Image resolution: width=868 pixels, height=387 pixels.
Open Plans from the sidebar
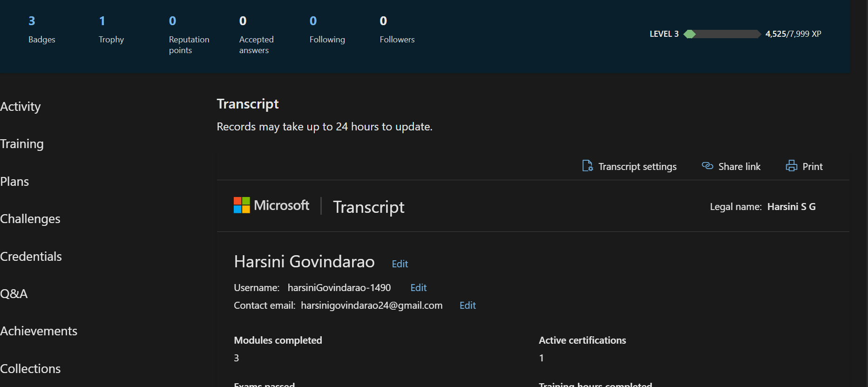tap(14, 182)
